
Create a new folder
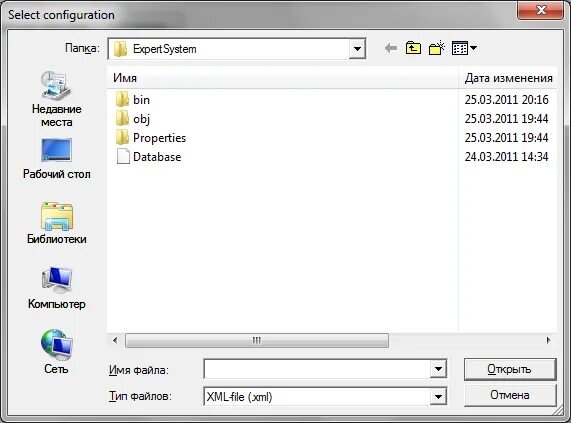437,48
